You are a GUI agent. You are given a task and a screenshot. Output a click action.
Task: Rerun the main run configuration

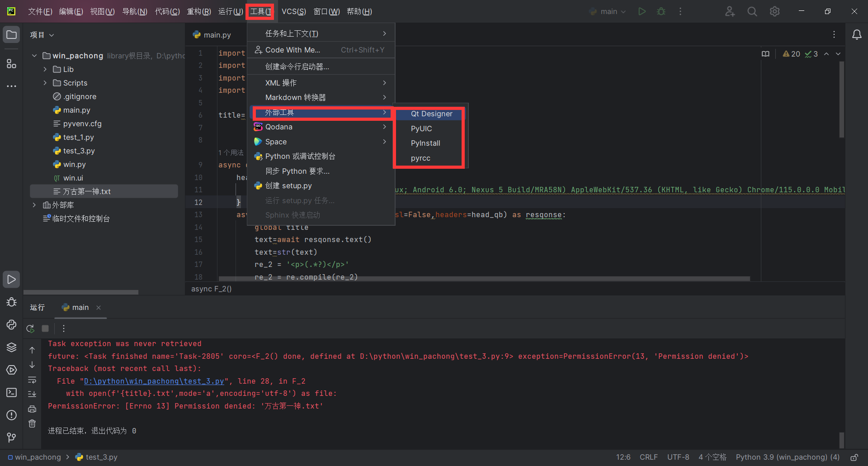point(30,328)
